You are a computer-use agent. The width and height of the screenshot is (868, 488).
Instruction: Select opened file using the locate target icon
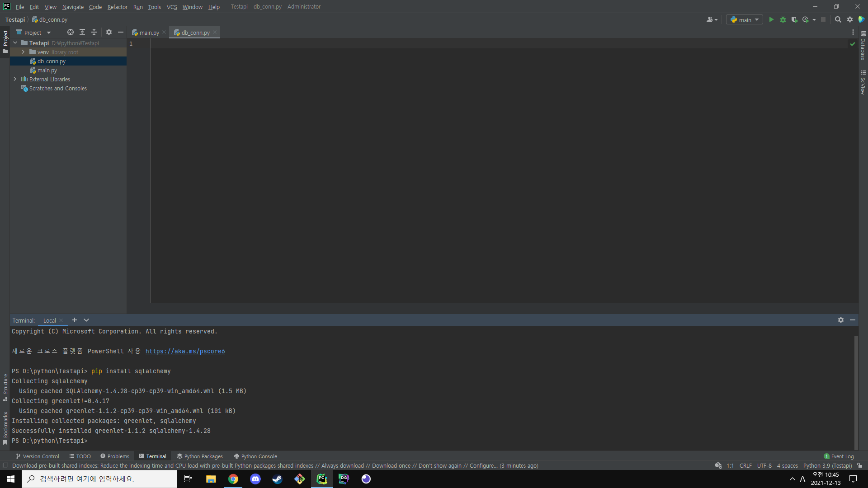pos(70,32)
